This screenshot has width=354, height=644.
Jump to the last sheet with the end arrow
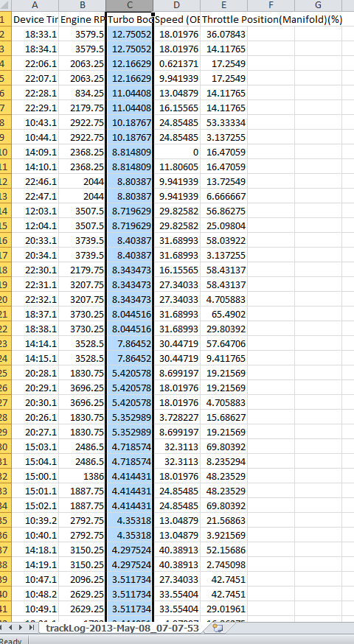(x=31, y=628)
